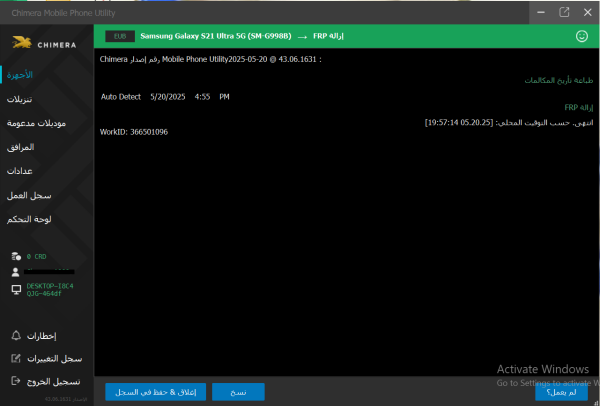Open the الأجهزة devices section

[20, 75]
